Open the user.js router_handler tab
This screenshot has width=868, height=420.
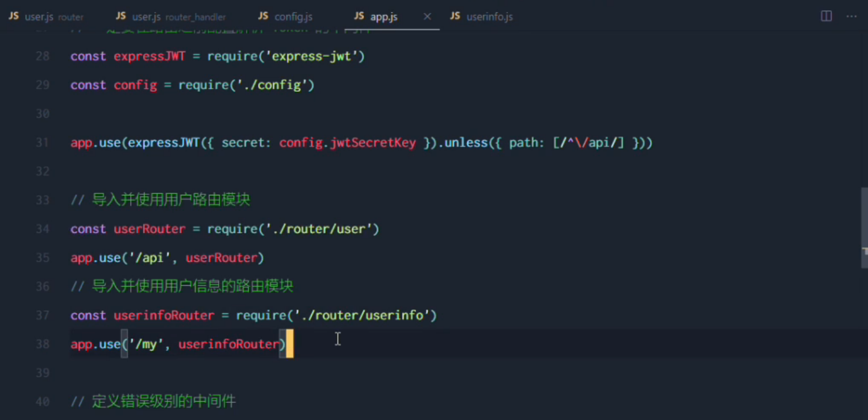[170, 16]
